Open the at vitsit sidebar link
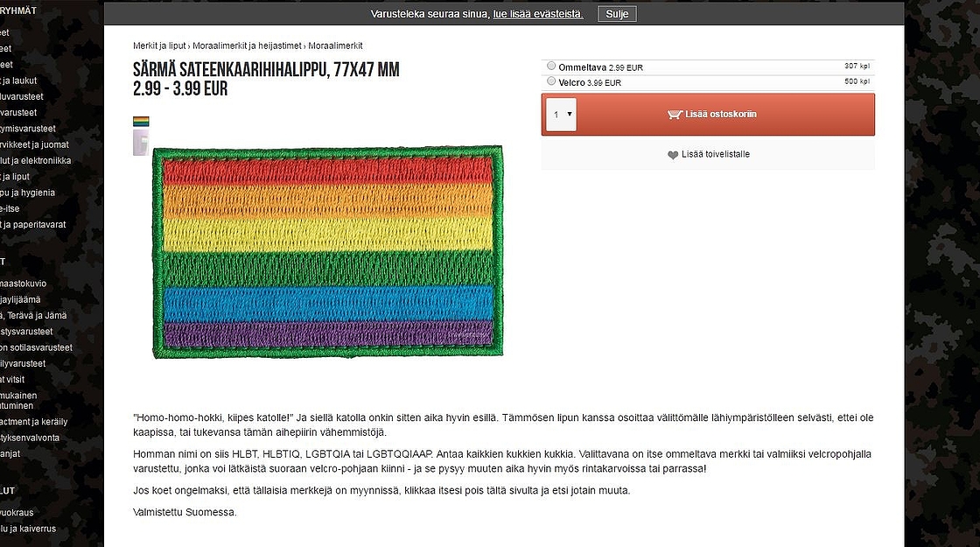Image resolution: width=980 pixels, height=547 pixels. pyautogui.click(x=12, y=380)
